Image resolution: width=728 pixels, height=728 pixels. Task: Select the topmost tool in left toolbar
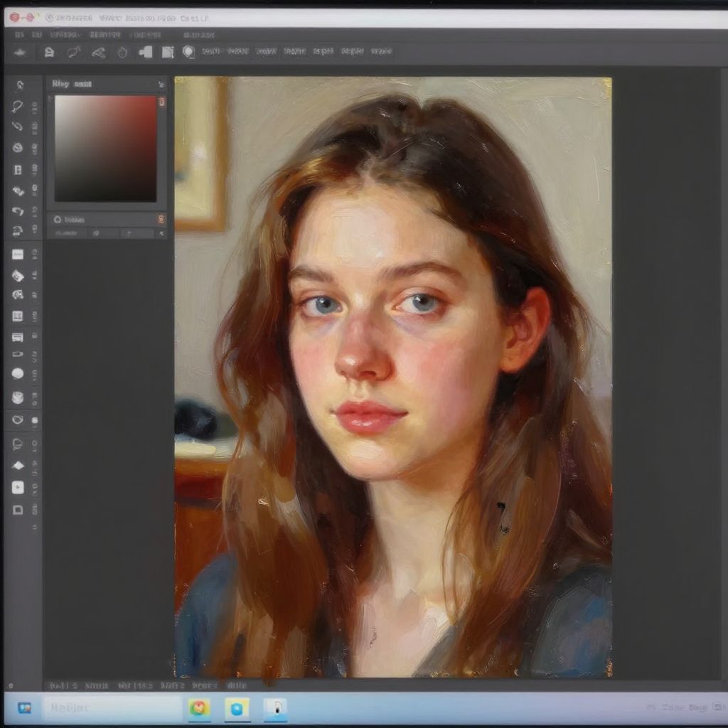point(19,85)
